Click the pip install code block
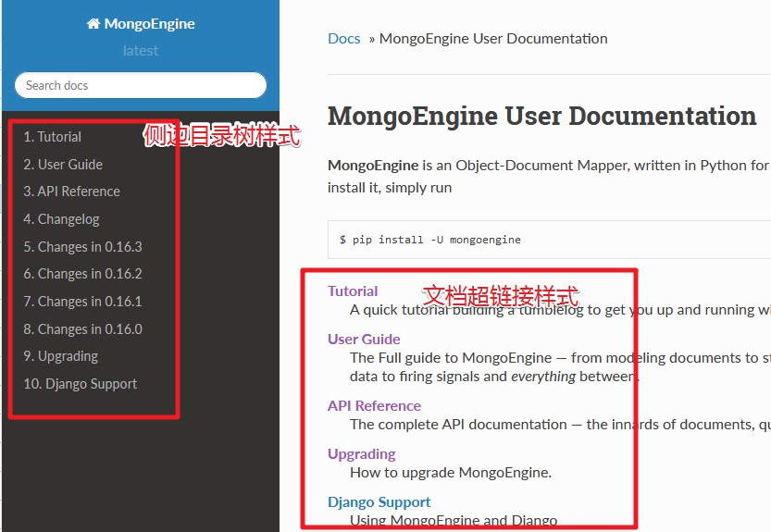 (549, 240)
